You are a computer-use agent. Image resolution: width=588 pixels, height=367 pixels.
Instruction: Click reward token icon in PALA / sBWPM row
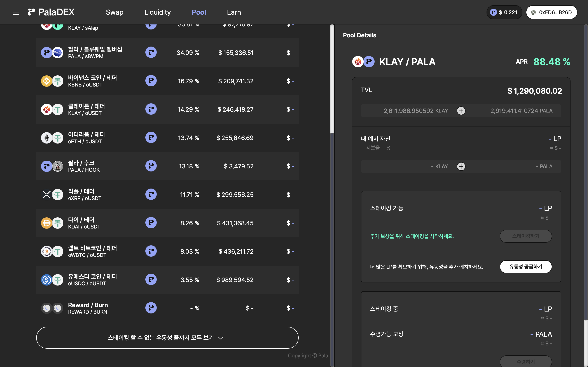(151, 52)
